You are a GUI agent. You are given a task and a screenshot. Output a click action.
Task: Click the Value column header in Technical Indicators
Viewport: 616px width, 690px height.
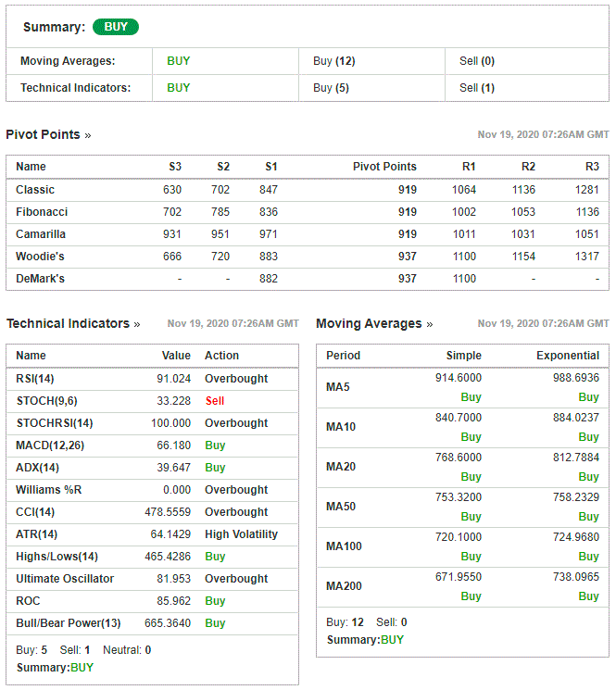coord(176,355)
